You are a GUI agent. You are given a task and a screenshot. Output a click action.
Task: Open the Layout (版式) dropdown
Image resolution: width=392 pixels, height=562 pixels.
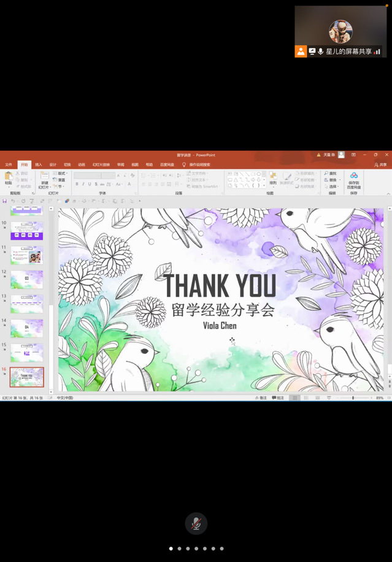[x=61, y=174]
